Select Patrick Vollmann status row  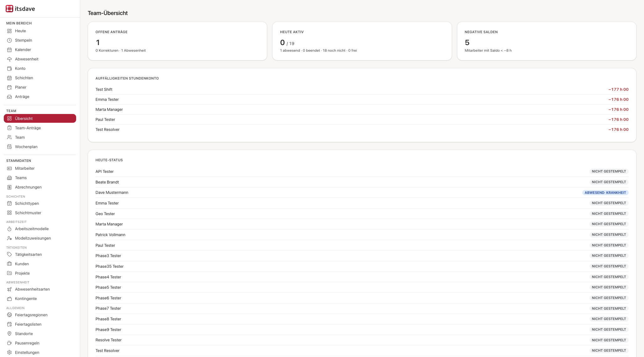click(x=362, y=235)
